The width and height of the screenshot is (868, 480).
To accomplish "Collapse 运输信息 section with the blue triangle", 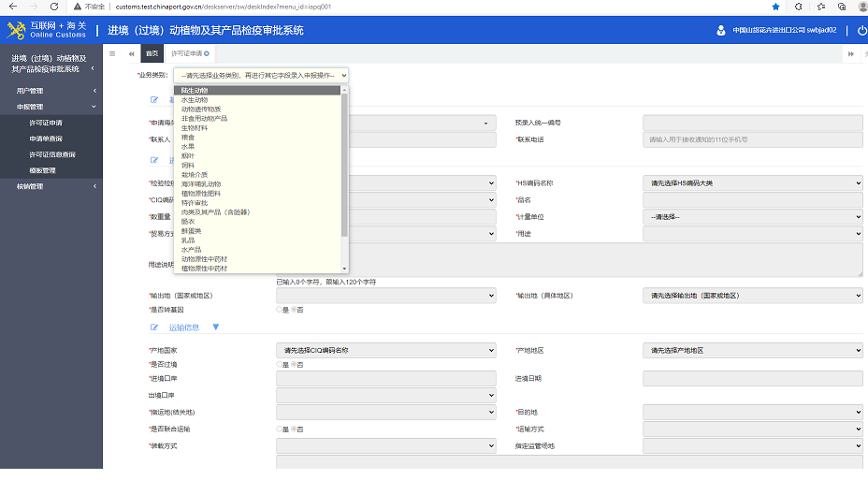I will [x=216, y=327].
